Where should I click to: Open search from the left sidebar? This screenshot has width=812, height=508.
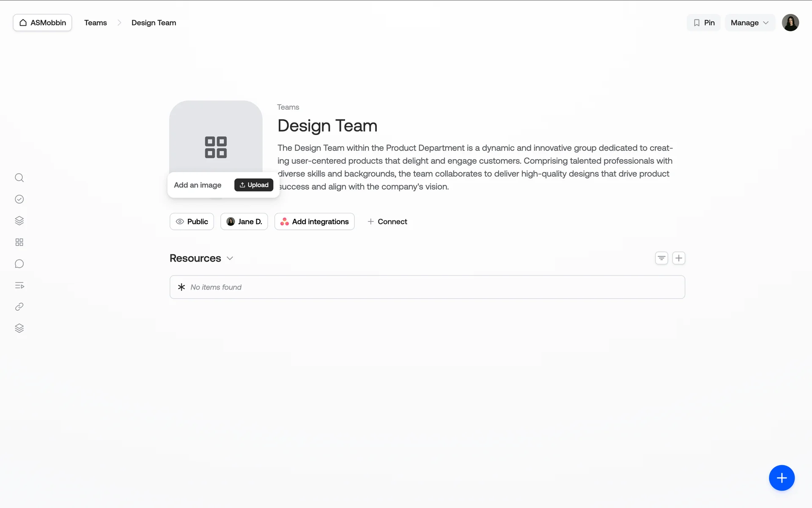(x=19, y=178)
